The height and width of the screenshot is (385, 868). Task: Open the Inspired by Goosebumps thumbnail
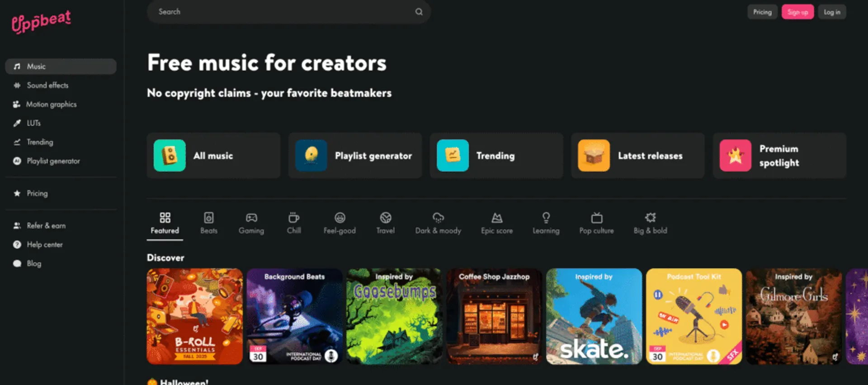pos(394,316)
